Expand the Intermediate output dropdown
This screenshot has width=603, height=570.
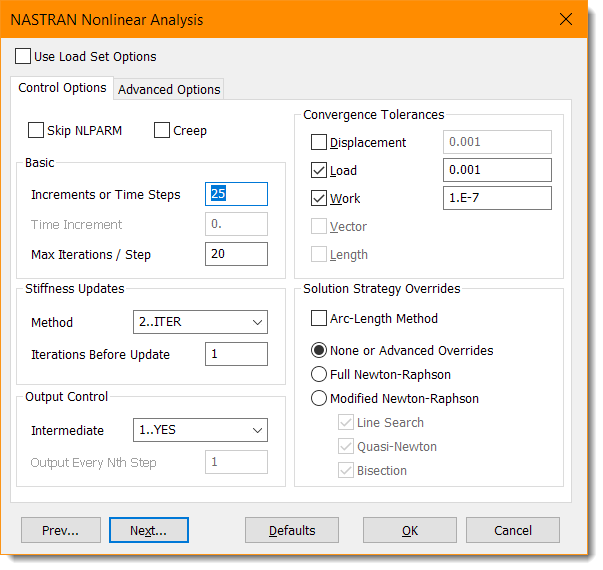click(200, 431)
